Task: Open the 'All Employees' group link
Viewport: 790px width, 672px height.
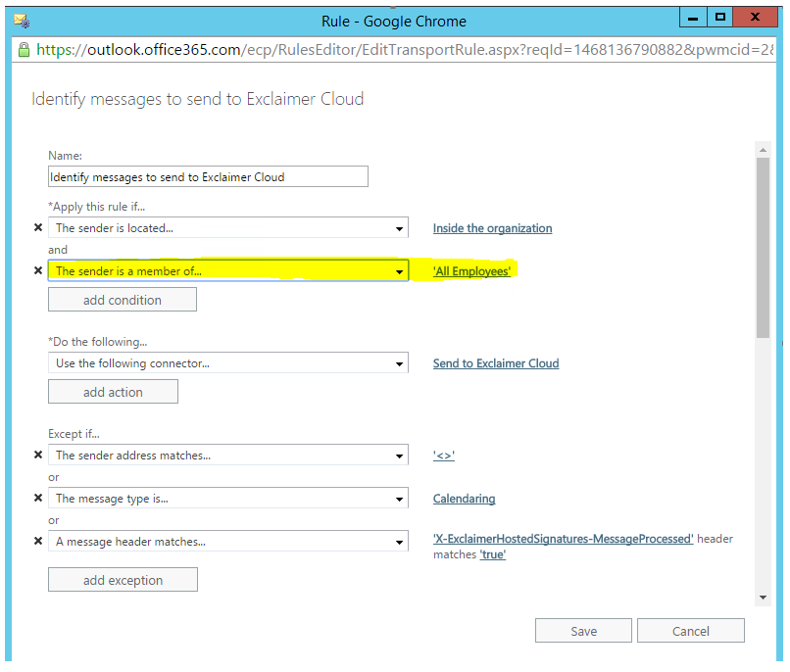Action: 471,271
